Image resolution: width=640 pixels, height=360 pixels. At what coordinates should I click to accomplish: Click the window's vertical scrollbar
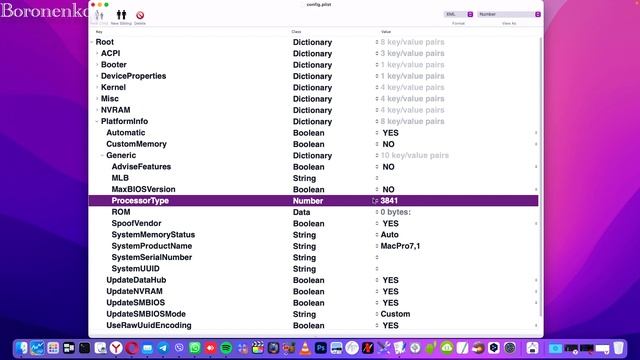coord(541,176)
